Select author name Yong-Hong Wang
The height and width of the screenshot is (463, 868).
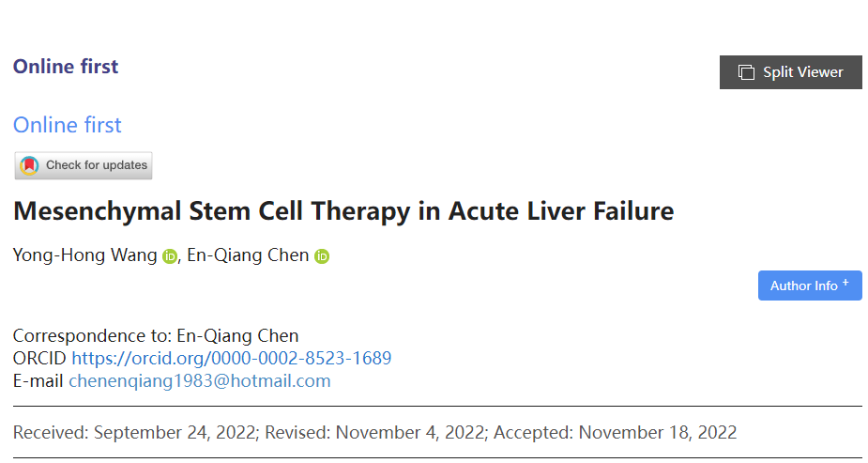[x=85, y=255]
